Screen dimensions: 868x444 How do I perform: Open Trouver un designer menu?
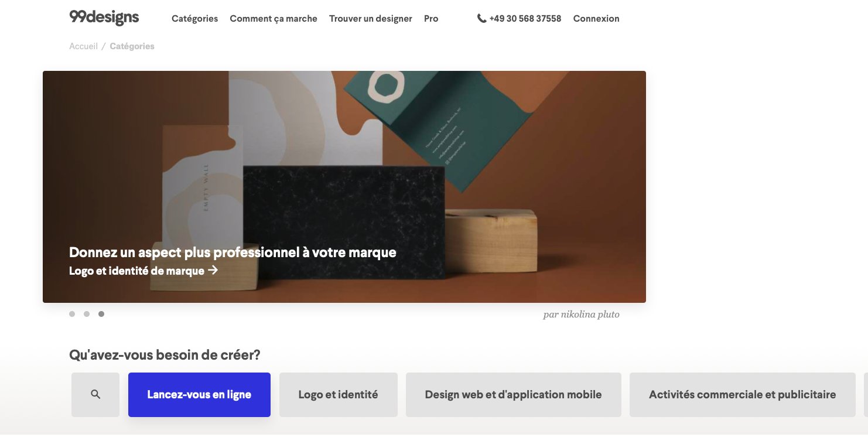(x=371, y=19)
